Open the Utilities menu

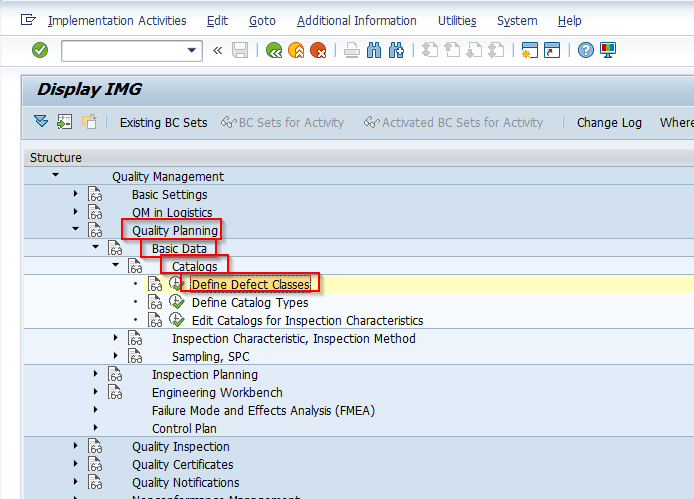(x=457, y=21)
